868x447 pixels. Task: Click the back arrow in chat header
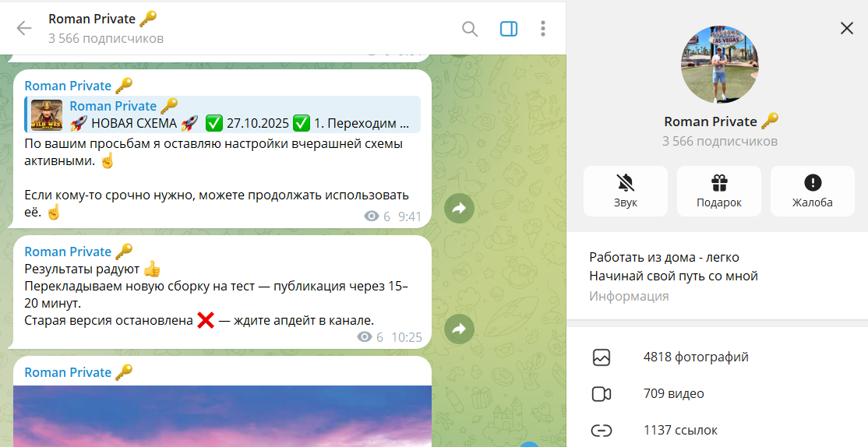pyautogui.click(x=24, y=29)
